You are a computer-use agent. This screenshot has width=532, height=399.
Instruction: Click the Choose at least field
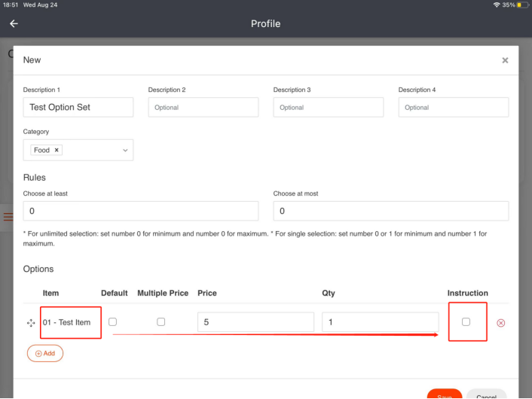coord(141,211)
